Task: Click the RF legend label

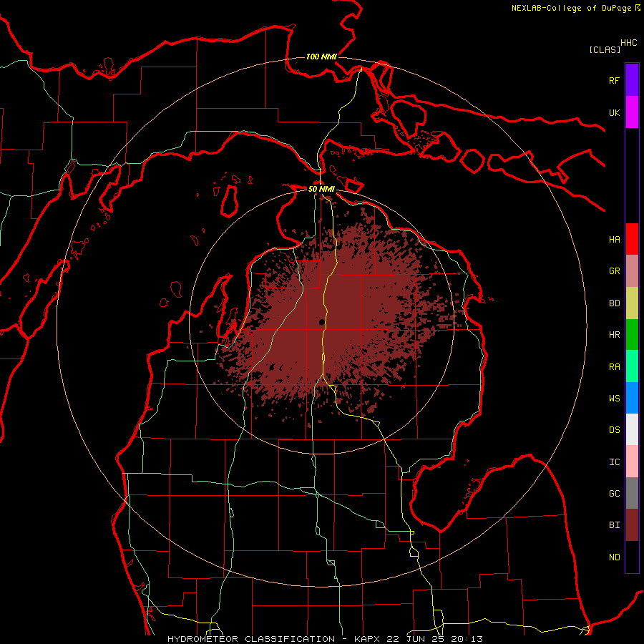Action: point(615,80)
